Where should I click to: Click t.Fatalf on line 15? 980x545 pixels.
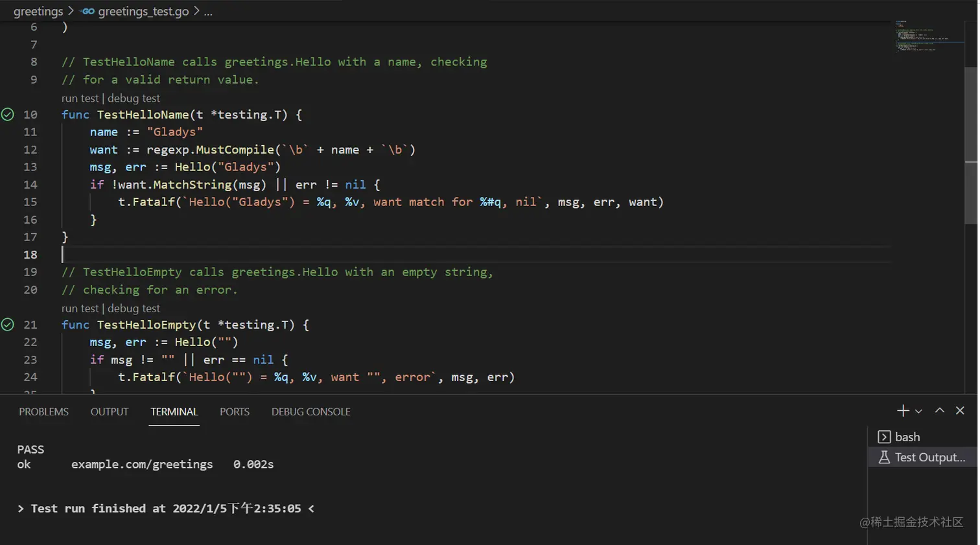pos(146,202)
